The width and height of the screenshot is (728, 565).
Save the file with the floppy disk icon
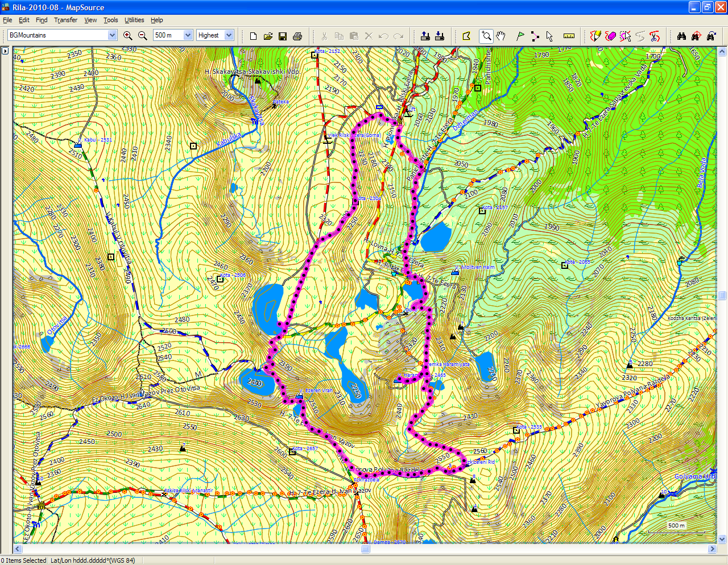pyautogui.click(x=283, y=36)
